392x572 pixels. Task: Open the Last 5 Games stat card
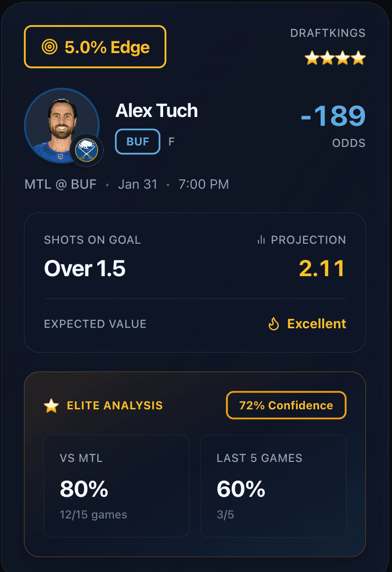tap(273, 486)
